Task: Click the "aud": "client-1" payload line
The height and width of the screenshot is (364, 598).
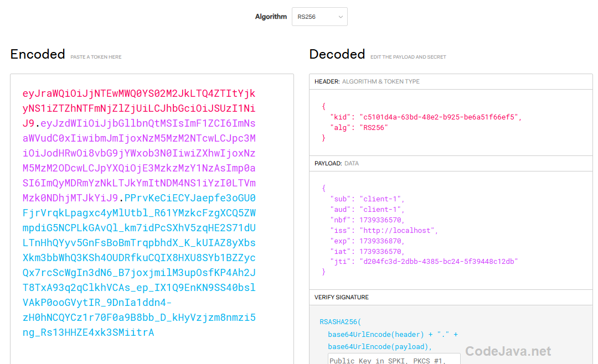Action: tap(367, 210)
